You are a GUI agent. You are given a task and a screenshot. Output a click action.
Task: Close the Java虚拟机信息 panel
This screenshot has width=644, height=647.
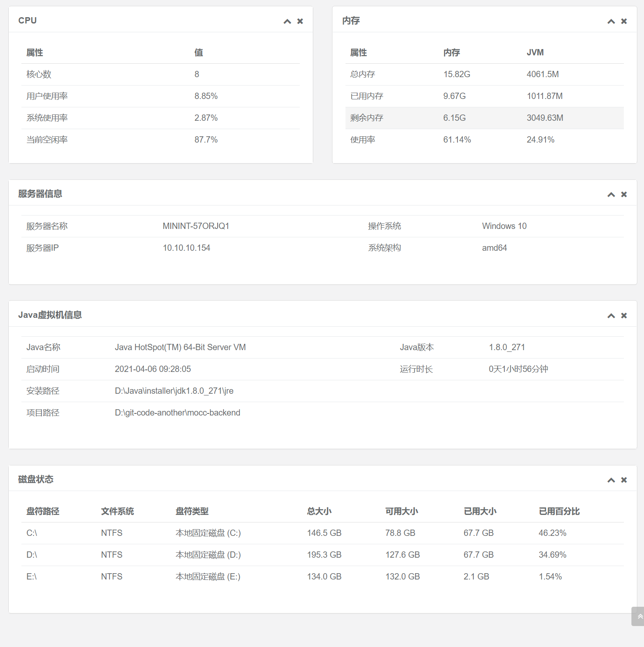(624, 315)
